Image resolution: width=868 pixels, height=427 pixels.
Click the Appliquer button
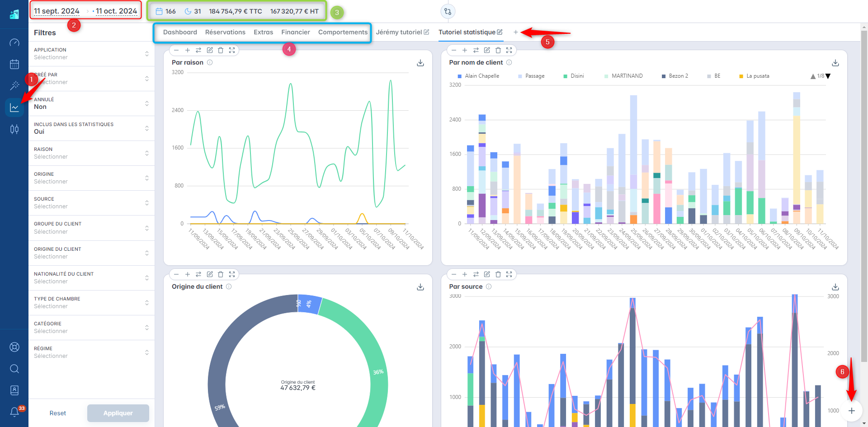tap(118, 413)
